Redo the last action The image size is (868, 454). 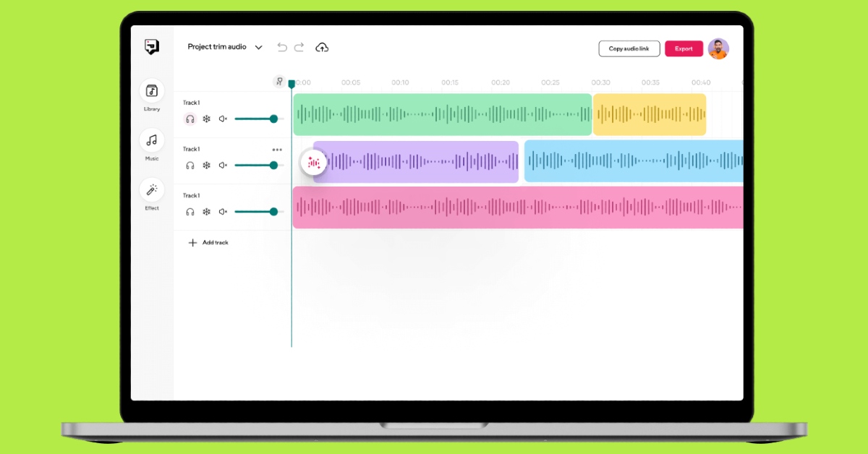(299, 47)
